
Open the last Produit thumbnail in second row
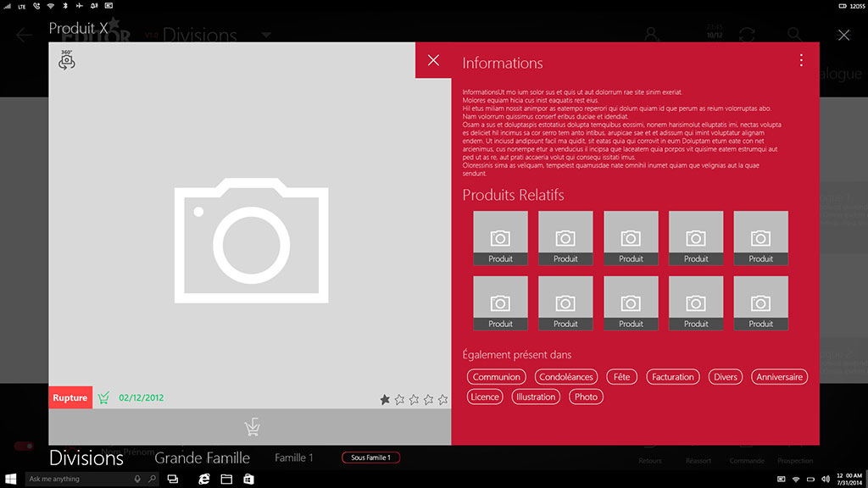[760, 303]
